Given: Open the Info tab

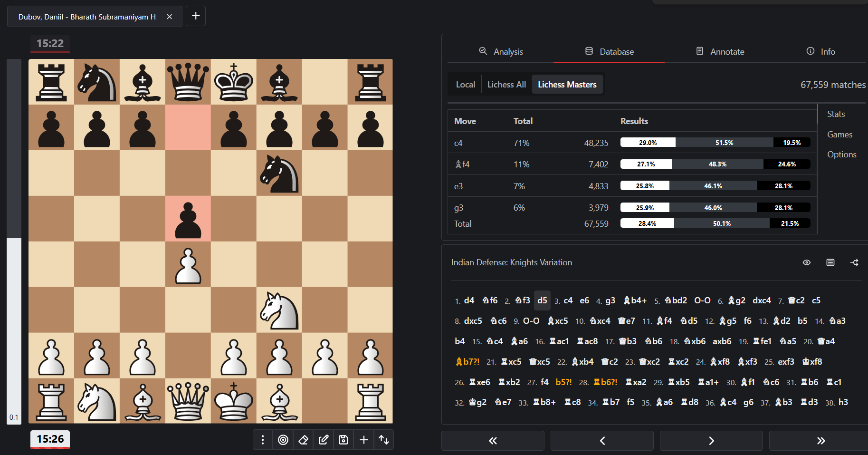Looking at the screenshot, I should click(x=821, y=51).
